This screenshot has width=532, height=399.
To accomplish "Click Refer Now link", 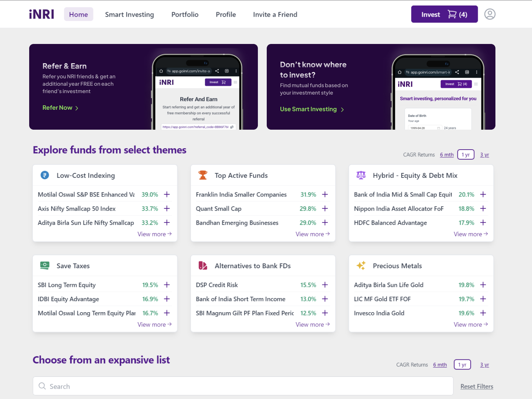I will 60,108.
